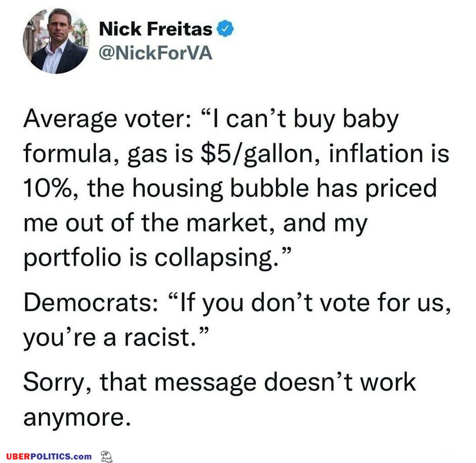
Task: Click the eagle logo next to UberPolitics watermark
Action: 106,456
